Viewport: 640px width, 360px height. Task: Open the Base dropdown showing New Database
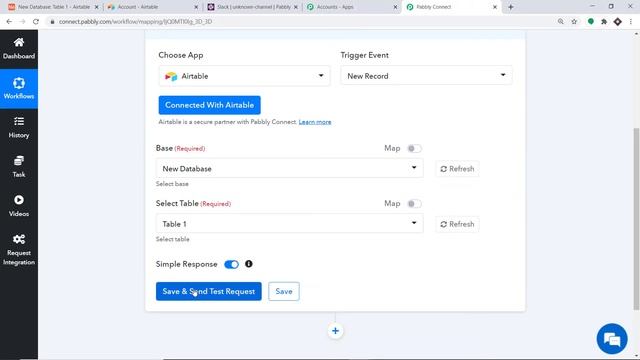point(289,168)
